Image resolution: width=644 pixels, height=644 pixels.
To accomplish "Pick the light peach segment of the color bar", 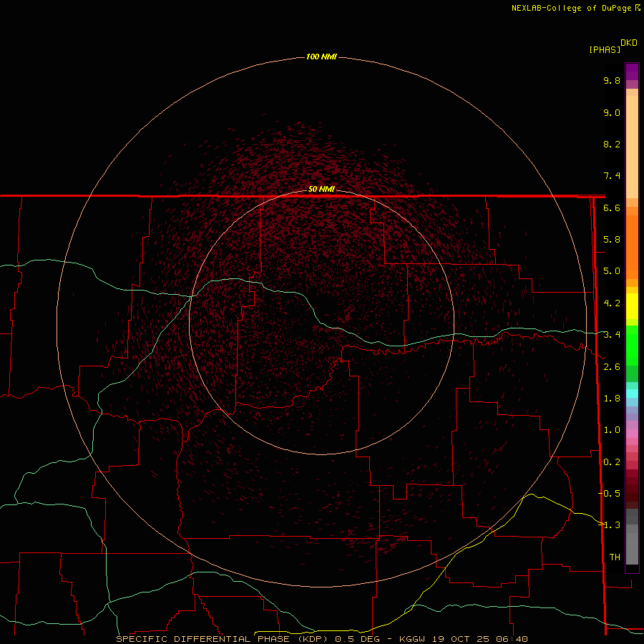I will (632, 147).
